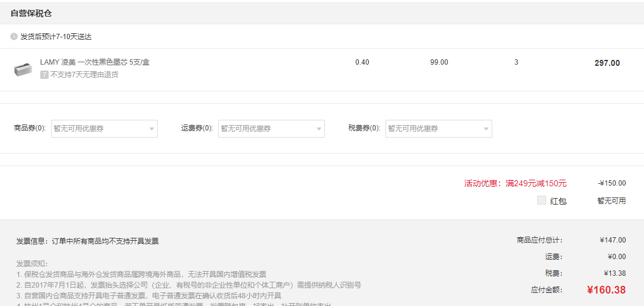Image resolution: width=644 pixels, height=306 pixels.
Task: Click the 暂无可用 red packet status
Action: (611, 201)
